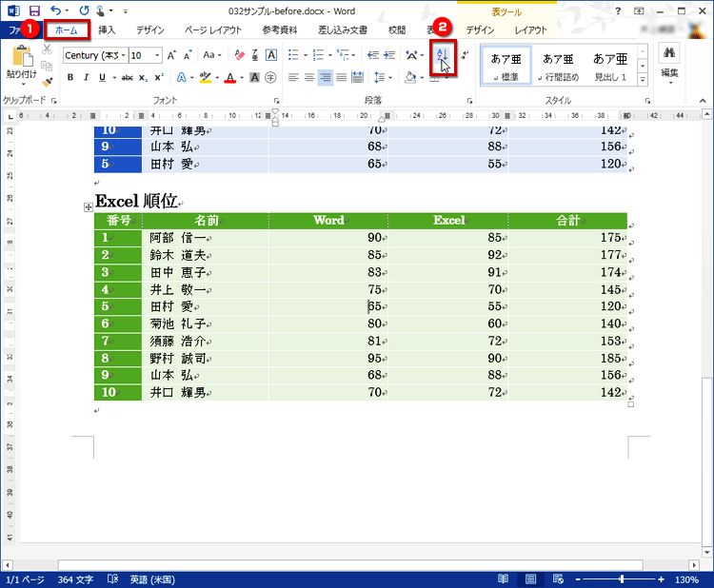This screenshot has width=714, height=588.
Task: Expand the styles gallery More arrow
Action: pyautogui.click(x=643, y=80)
